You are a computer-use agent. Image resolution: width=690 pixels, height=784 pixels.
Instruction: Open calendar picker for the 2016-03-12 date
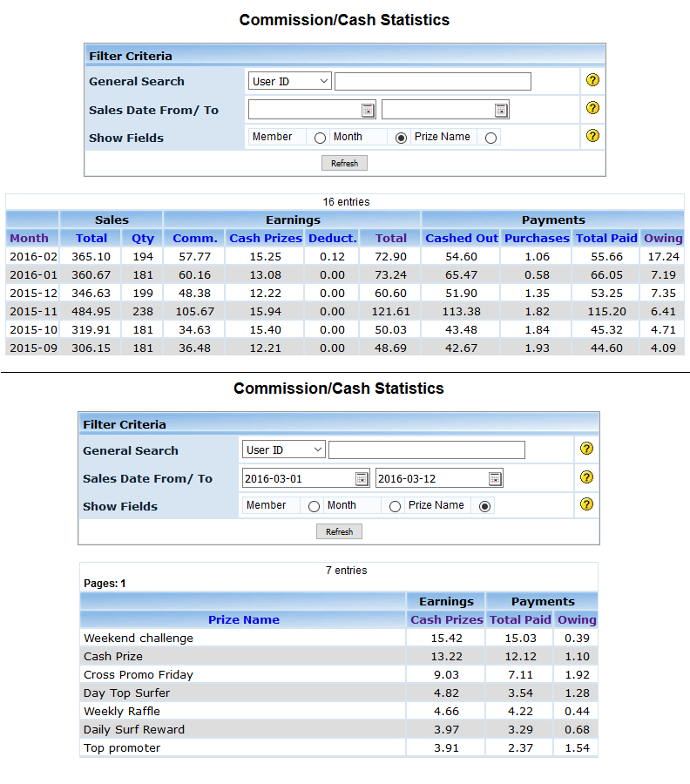pyautogui.click(x=495, y=478)
